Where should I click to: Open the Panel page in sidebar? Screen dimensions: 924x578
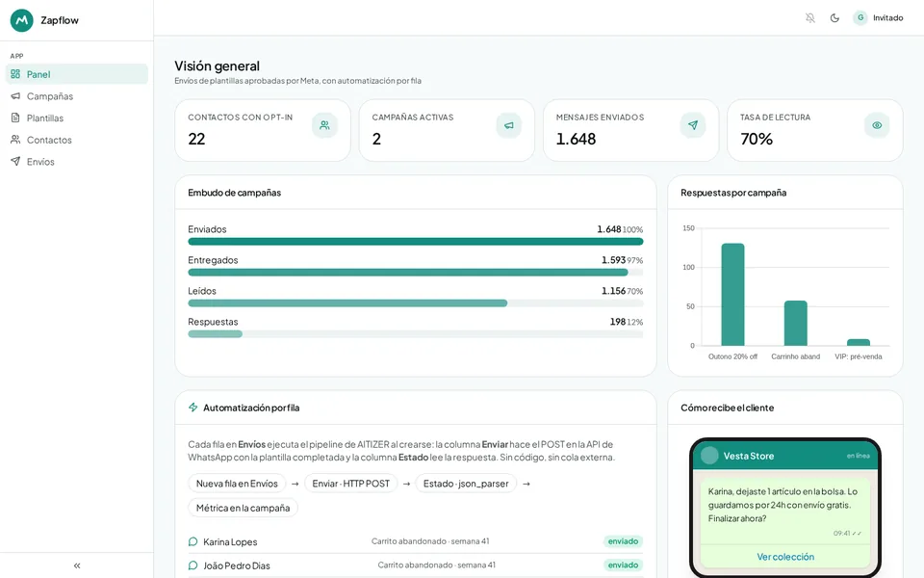(x=77, y=74)
